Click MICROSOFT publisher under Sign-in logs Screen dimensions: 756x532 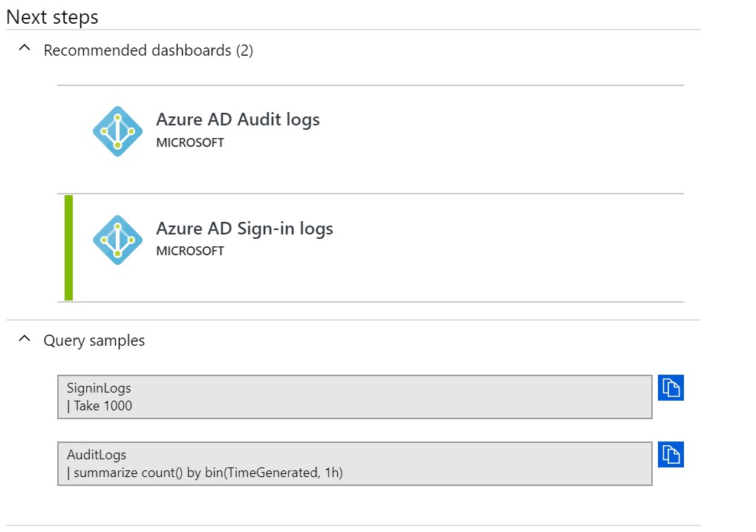[x=190, y=251]
